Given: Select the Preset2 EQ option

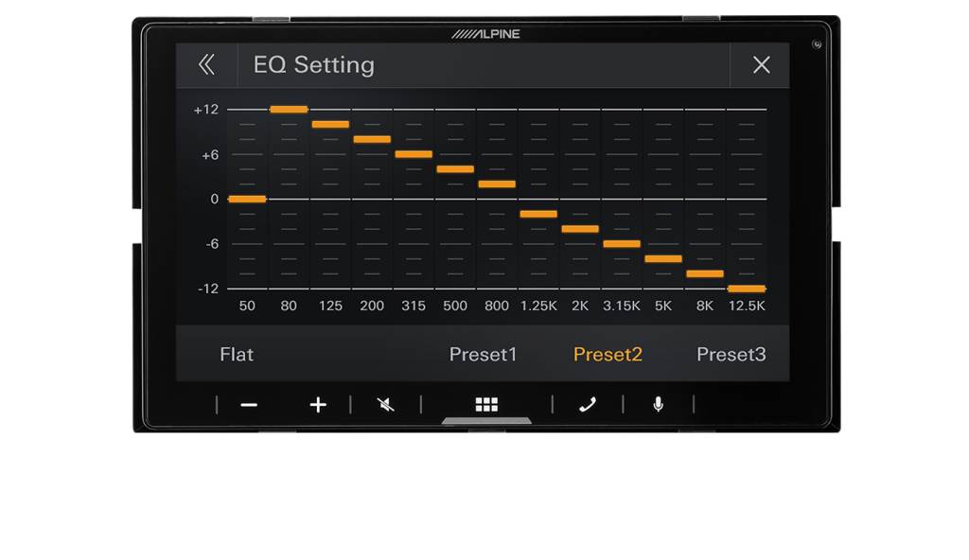Looking at the screenshot, I should [608, 354].
